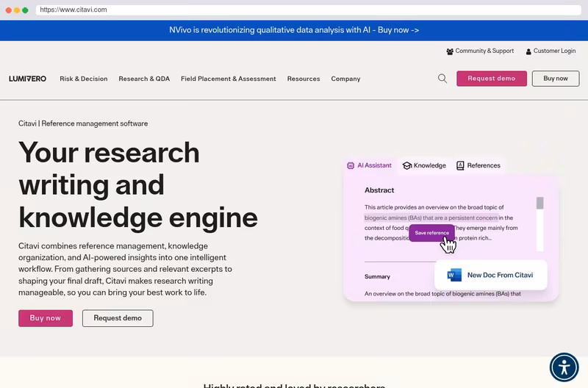Click the pink Buy now hero button

click(x=46, y=318)
